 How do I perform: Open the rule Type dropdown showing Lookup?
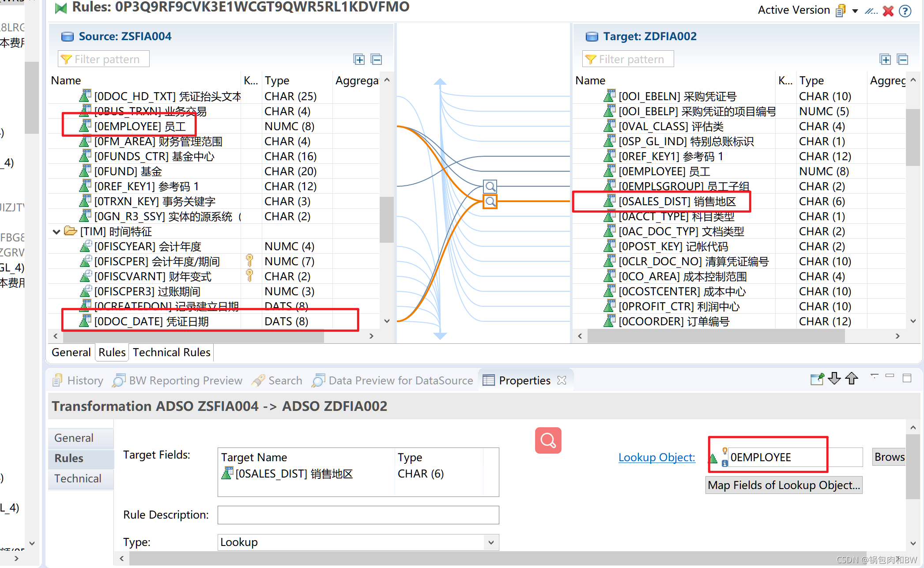pos(491,542)
